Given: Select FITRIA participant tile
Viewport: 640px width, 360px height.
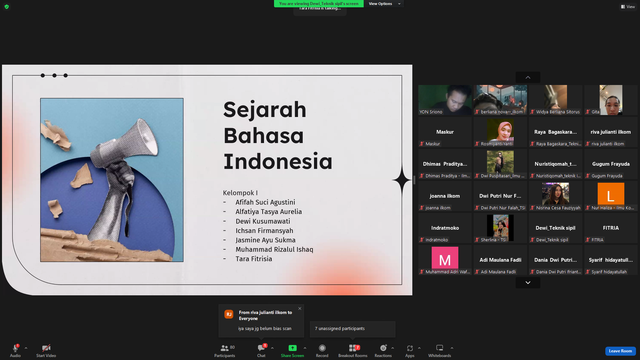Looking at the screenshot, I should [x=611, y=228].
